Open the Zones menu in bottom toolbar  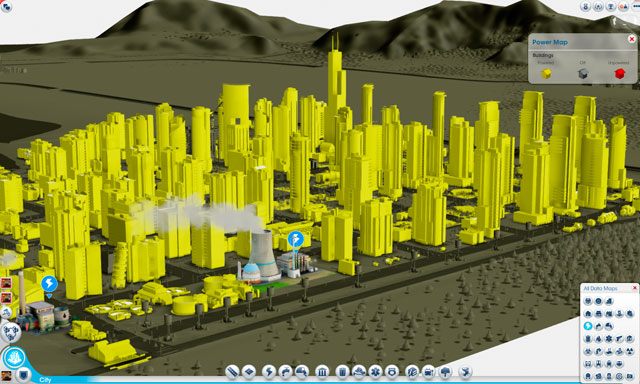pyautogui.click(x=249, y=372)
